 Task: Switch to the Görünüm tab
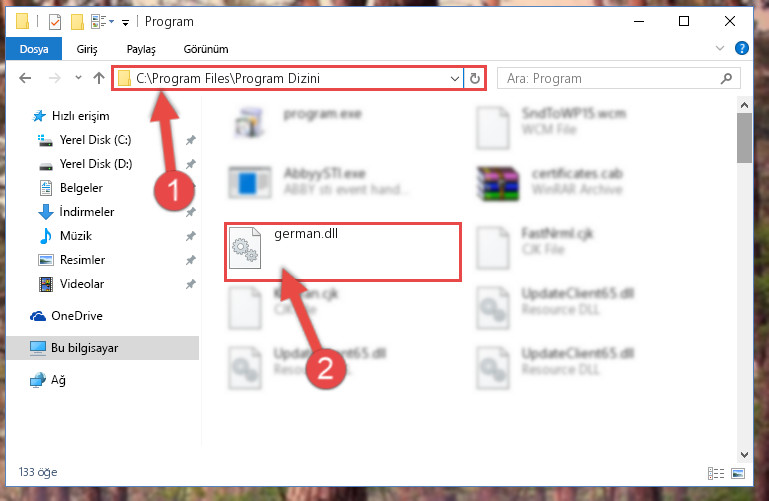tap(206, 49)
